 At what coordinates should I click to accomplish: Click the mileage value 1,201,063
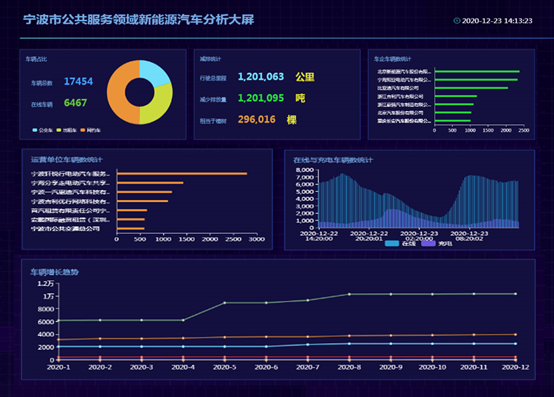(x=261, y=77)
